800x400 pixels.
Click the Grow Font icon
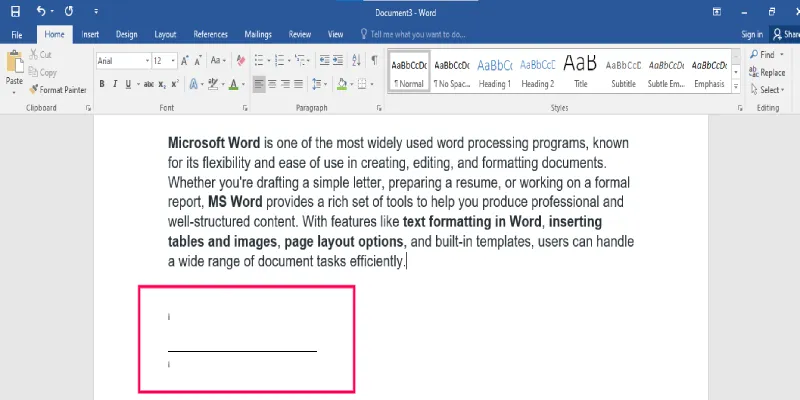(x=185, y=61)
